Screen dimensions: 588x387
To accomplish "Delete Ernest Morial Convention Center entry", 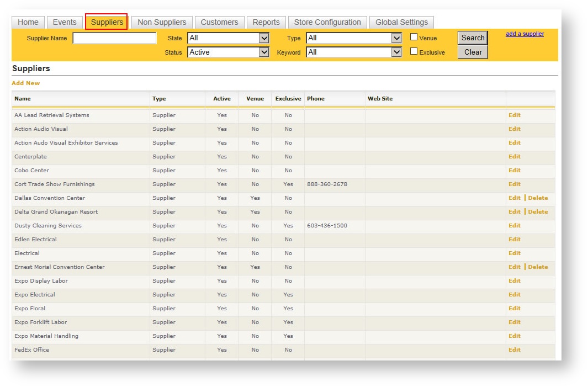I will [538, 267].
